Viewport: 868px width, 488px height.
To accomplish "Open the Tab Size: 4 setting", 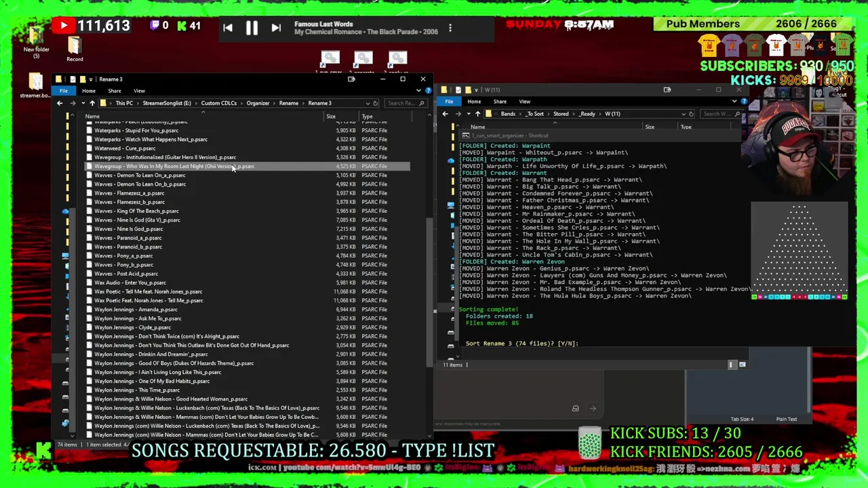I will pyautogui.click(x=742, y=419).
